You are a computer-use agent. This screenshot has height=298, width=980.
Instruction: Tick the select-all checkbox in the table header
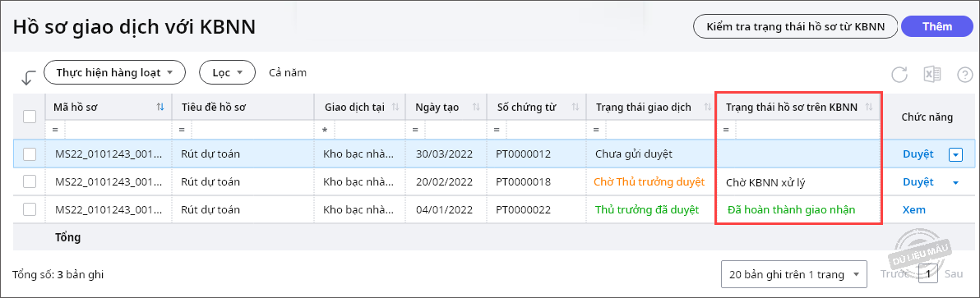[x=30, y=116]
